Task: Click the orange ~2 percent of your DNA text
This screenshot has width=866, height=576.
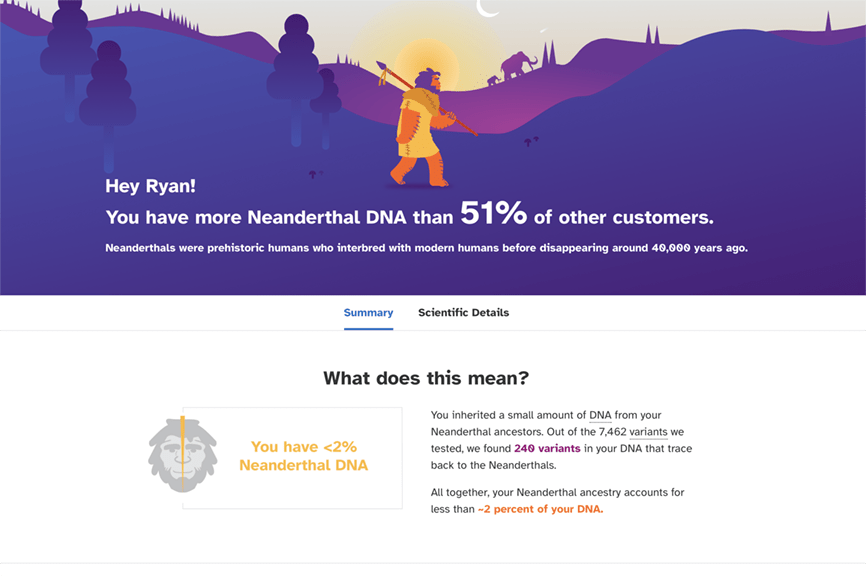Action: 541,509
